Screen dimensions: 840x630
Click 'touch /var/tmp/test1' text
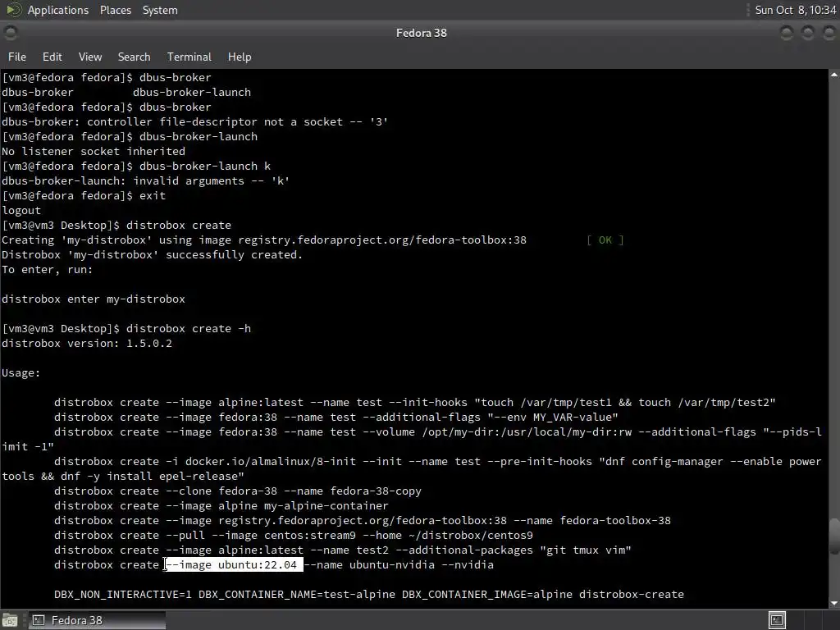[x=546, y=402]
